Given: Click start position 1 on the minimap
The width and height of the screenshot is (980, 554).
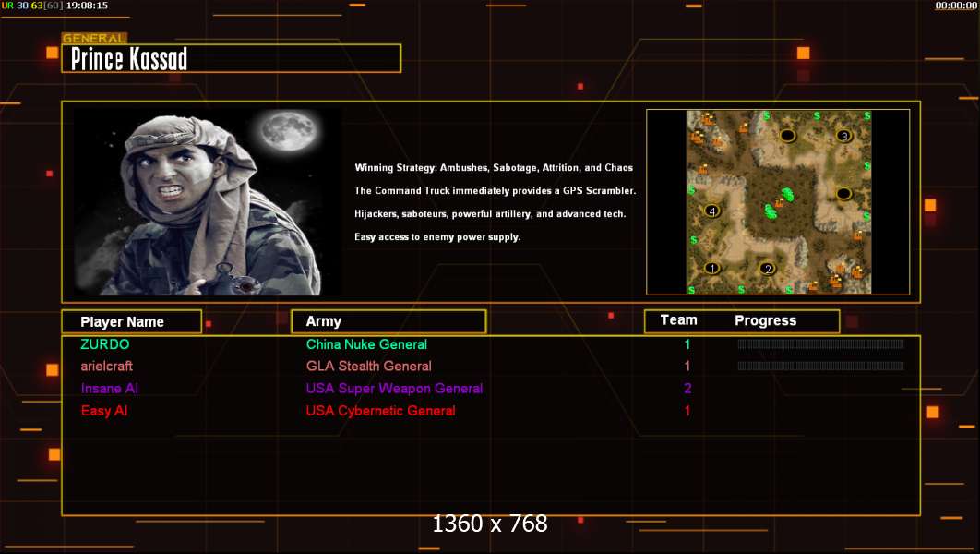Looking at the screenshot, I should [711, 269].
